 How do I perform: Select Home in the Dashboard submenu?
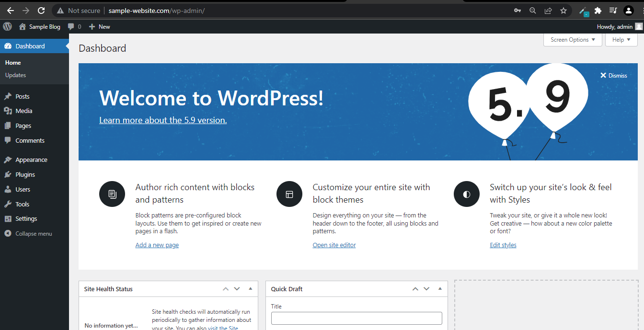(13, 63)
